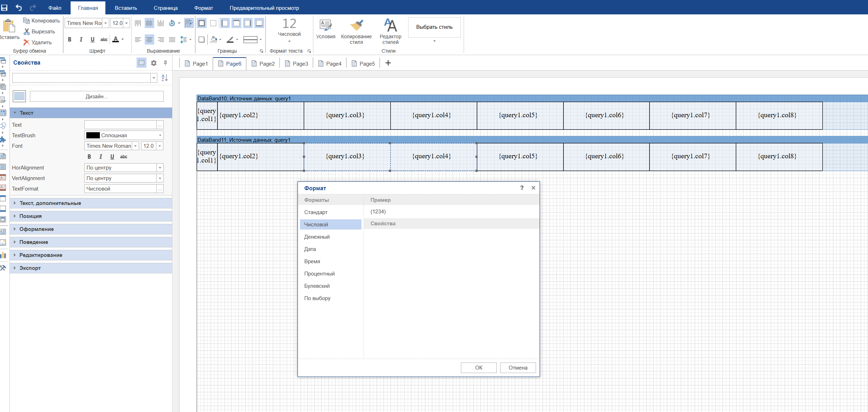Screen dimensions: 868x412
Task: Select Денежный format in the list
Action: click(x=331, y=237)
